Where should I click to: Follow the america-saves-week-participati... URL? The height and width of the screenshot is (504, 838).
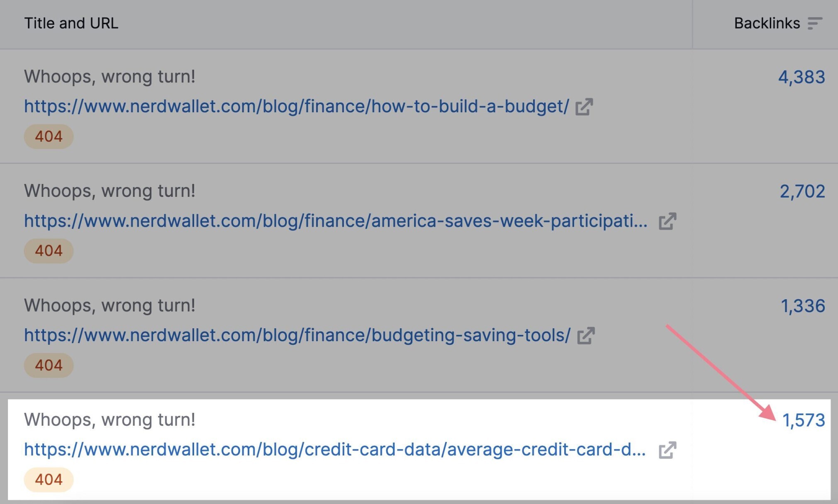[335, 221]
